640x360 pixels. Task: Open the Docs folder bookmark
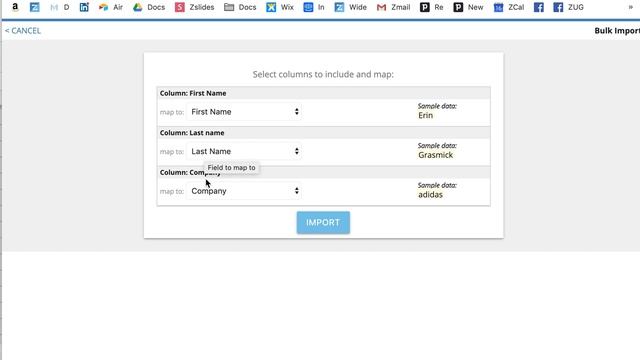[240, 7]
